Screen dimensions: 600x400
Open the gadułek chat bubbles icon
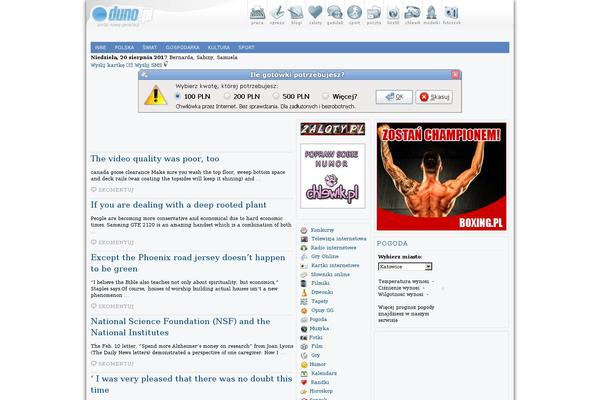tap(335, 13)
